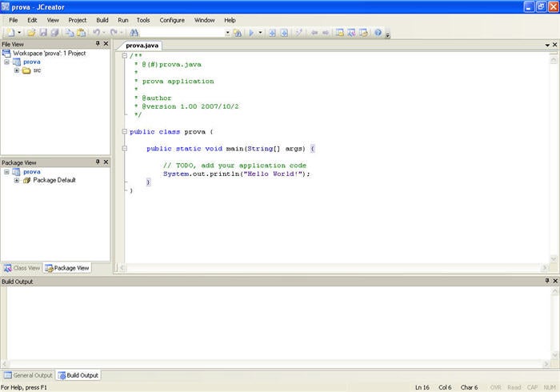Close the File View panel
Viewport: 560px width, 392px height.
point(106,43)
